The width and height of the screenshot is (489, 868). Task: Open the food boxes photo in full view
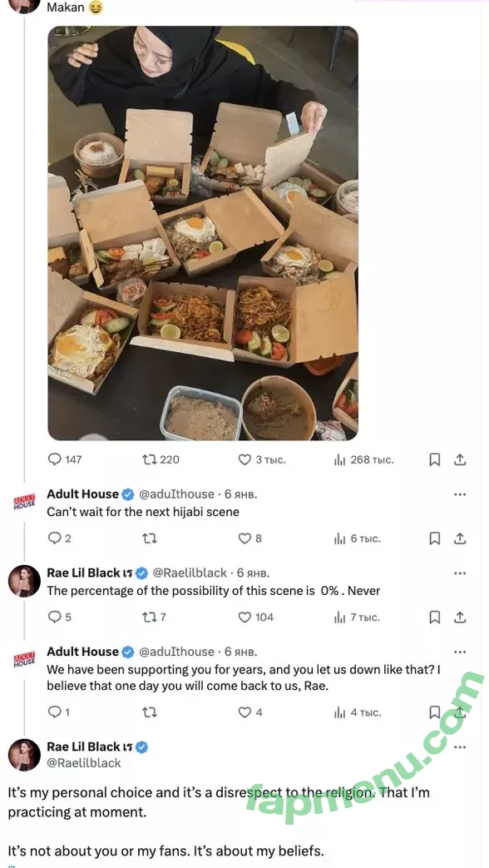point(203,233)
